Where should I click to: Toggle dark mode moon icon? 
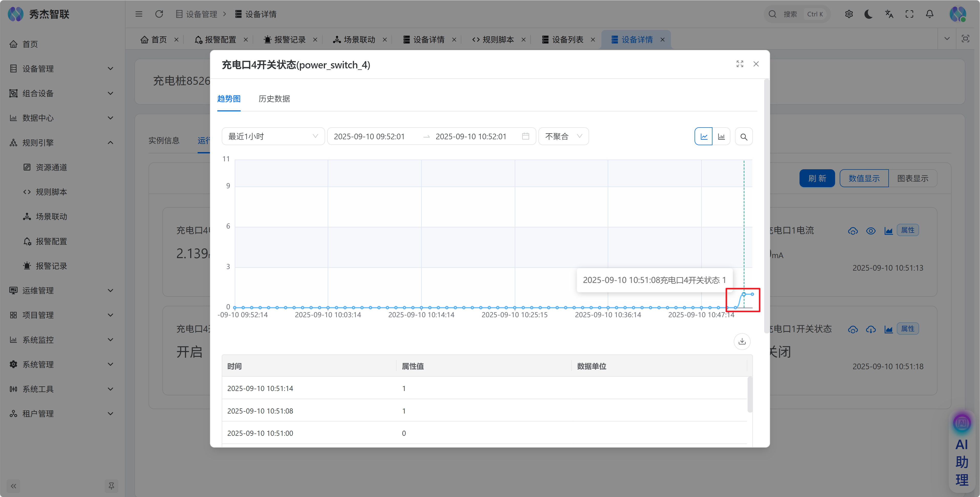pyautogui.click(x=869, y=14)
